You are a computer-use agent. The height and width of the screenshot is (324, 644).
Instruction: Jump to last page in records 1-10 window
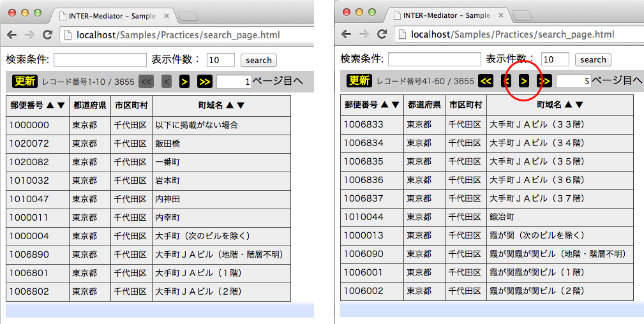[204, 82]
